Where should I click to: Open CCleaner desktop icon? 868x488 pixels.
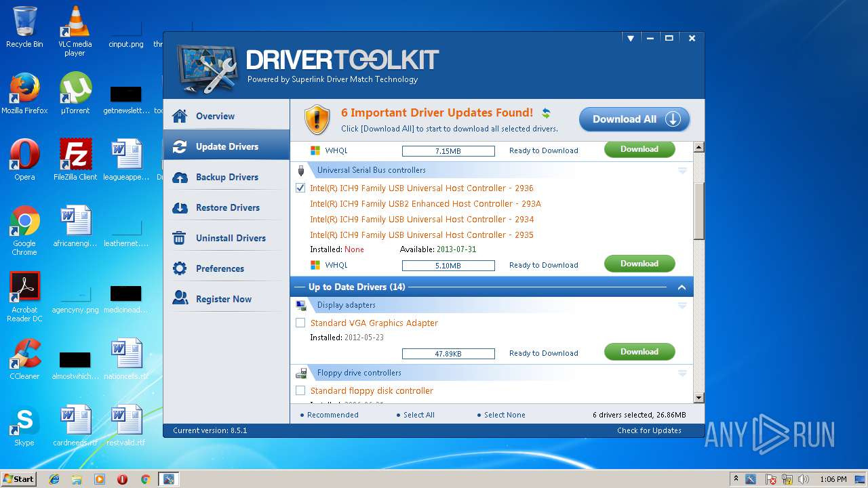click(x=24, y=359)
